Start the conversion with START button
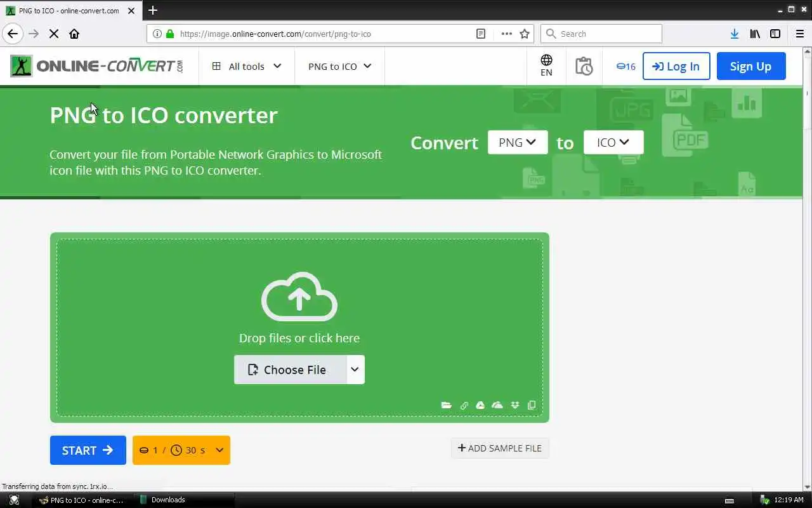Screen dimensions: 812x508 click(x=88, y=450)
